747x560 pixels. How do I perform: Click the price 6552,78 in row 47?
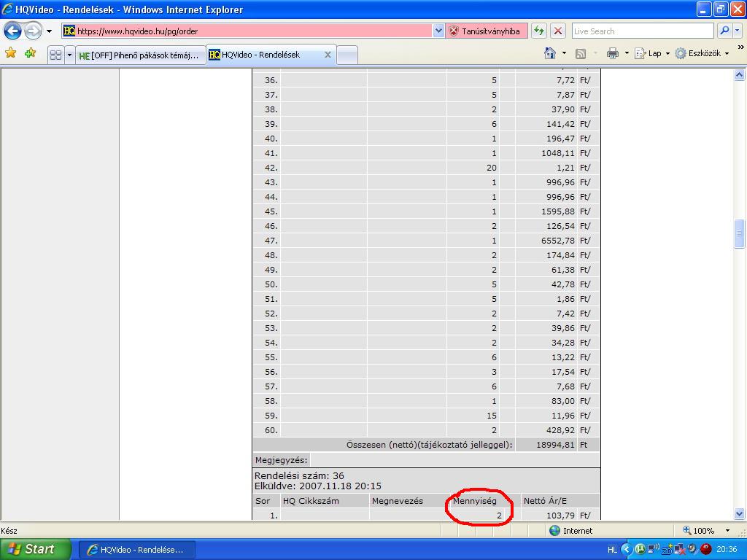point(558,241)
